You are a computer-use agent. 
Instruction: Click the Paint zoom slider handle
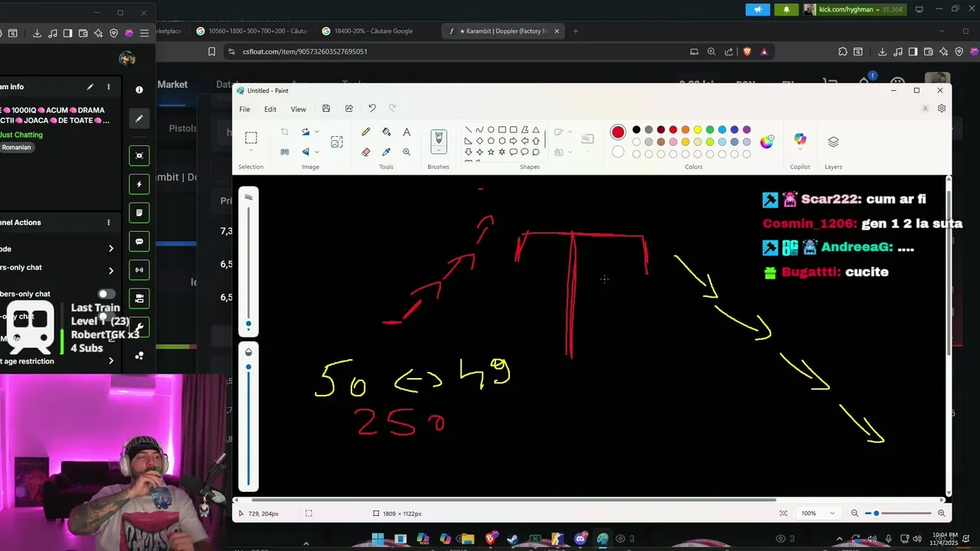[877, 514]
